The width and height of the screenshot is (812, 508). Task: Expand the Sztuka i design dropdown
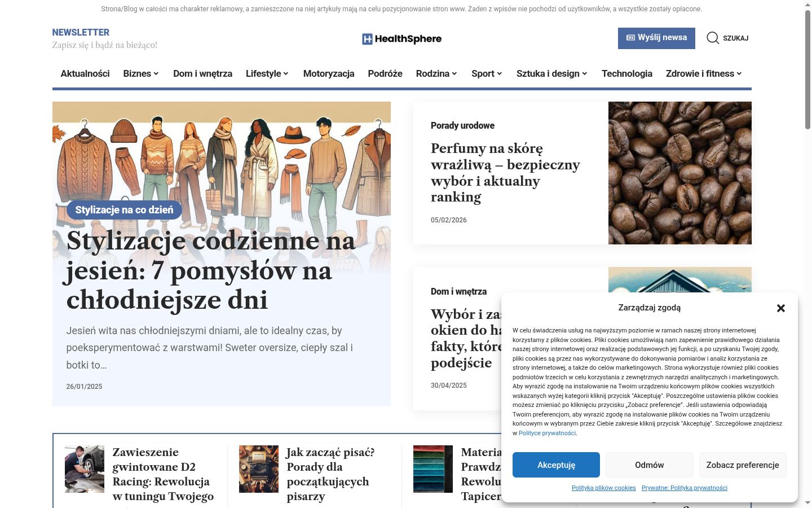coord(552,73)
